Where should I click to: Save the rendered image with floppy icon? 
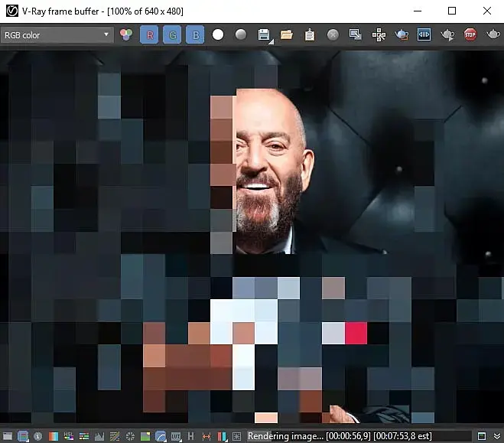point(264,34)
